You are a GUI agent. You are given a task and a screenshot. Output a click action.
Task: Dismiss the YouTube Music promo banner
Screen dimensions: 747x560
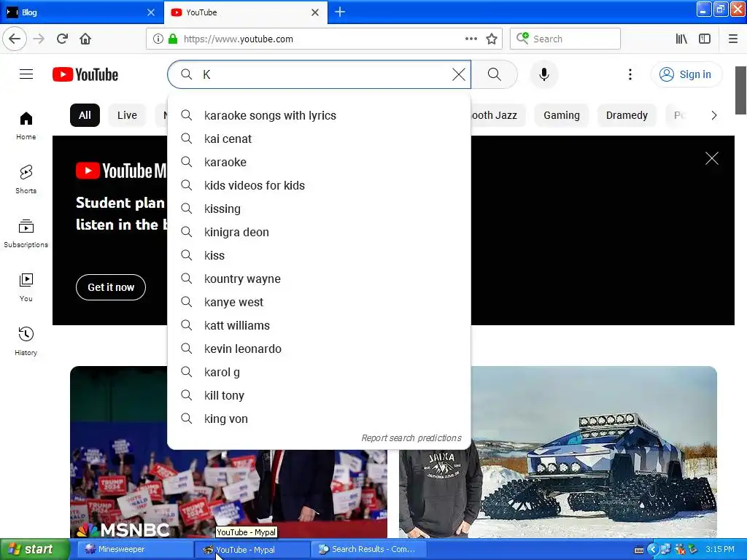tap(712, 158)
